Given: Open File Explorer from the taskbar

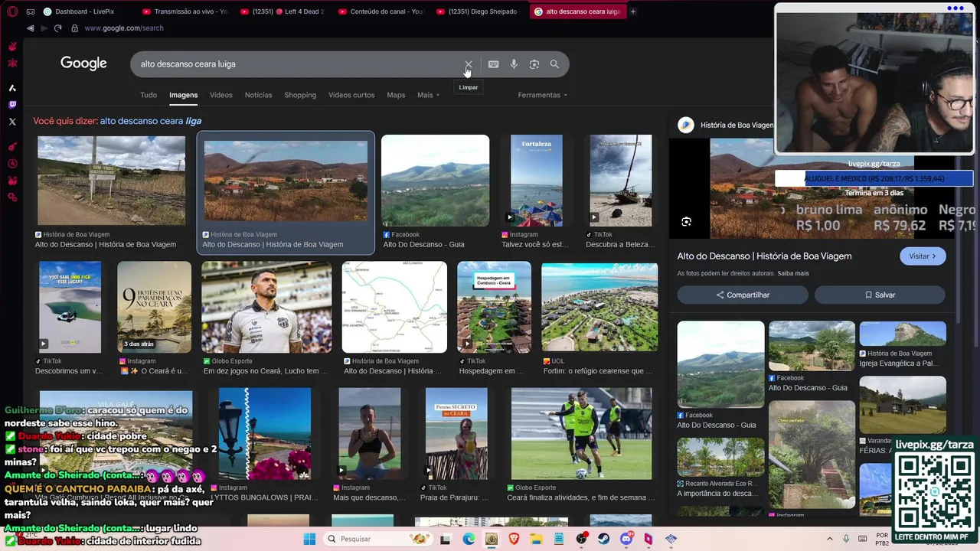Looking at the screenshot, I should pyautogui.click(x=536, y=539).
